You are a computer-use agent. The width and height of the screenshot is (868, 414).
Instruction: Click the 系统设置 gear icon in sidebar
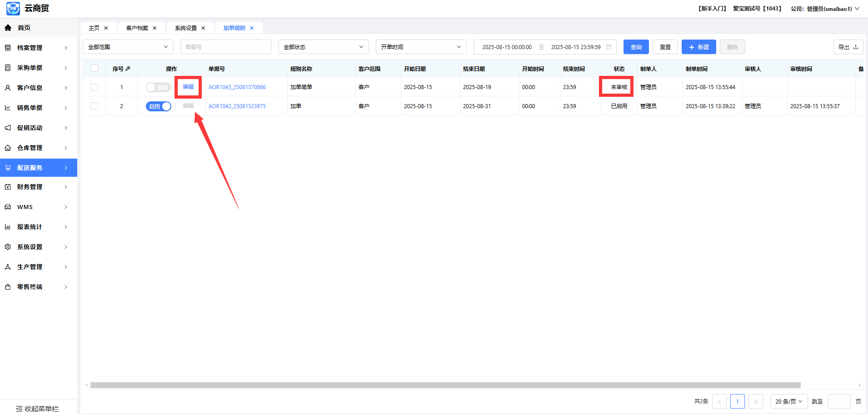pos(8,247)
